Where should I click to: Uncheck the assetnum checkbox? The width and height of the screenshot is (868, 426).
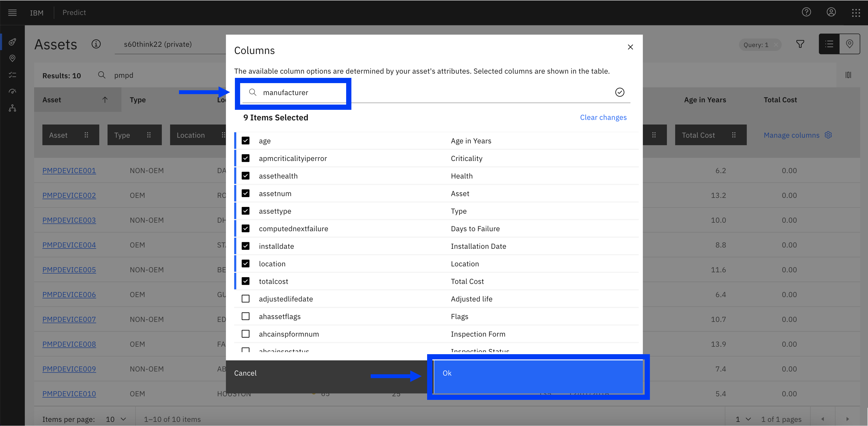click(x=246, y=193)
